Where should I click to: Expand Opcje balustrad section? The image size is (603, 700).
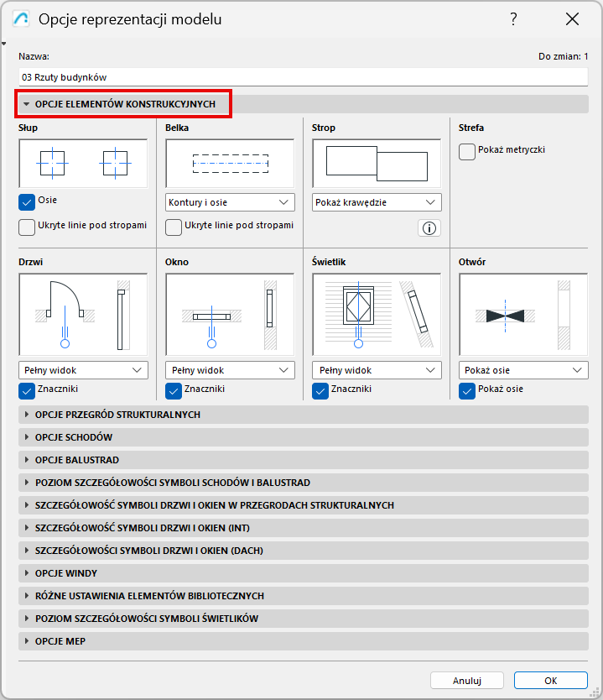[304, 460]
